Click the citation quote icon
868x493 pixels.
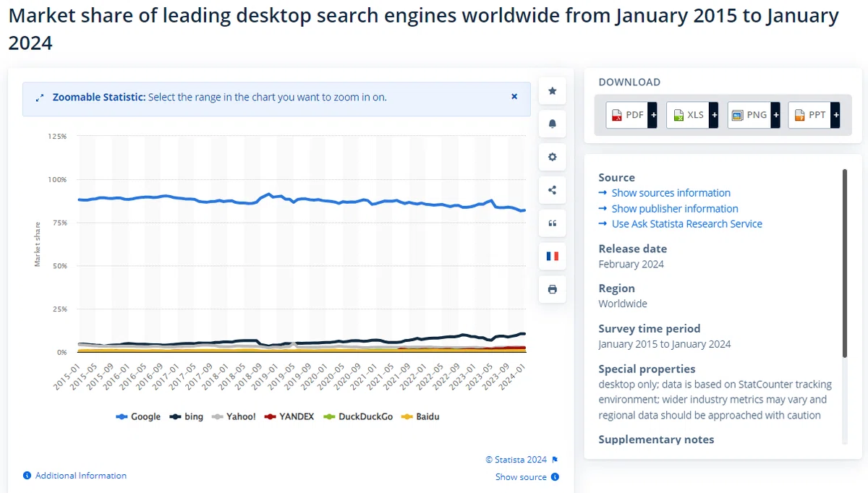[553, 223]
